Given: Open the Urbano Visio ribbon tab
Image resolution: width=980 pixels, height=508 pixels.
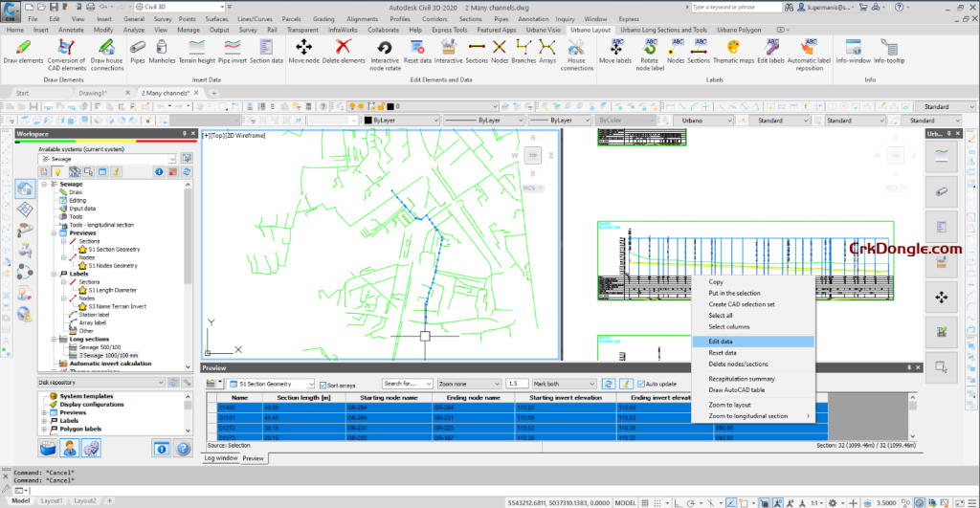Looking at the screenshot, I should coord(544,30).
